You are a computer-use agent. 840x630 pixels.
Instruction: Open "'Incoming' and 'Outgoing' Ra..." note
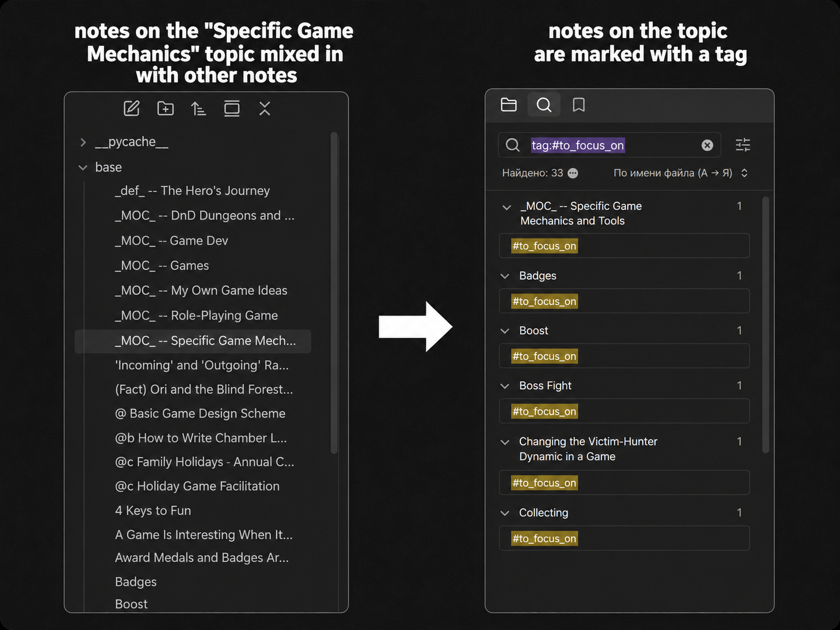[x=202, y=365]
